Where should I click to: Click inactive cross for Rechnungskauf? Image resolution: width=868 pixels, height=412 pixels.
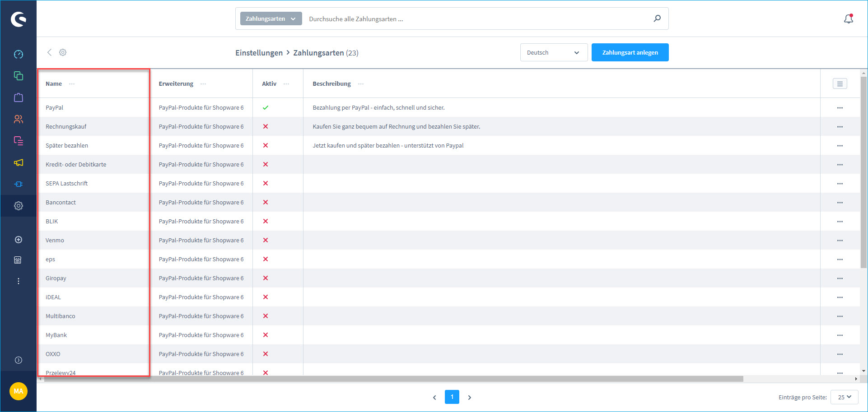pyautogui.click(x=266, y=126)
